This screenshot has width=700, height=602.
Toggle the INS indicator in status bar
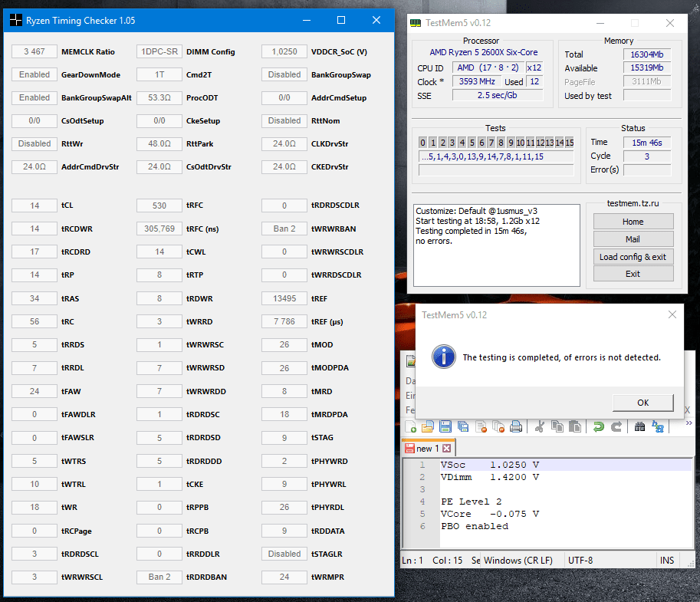pyautogui.click(x=667, y=561)
